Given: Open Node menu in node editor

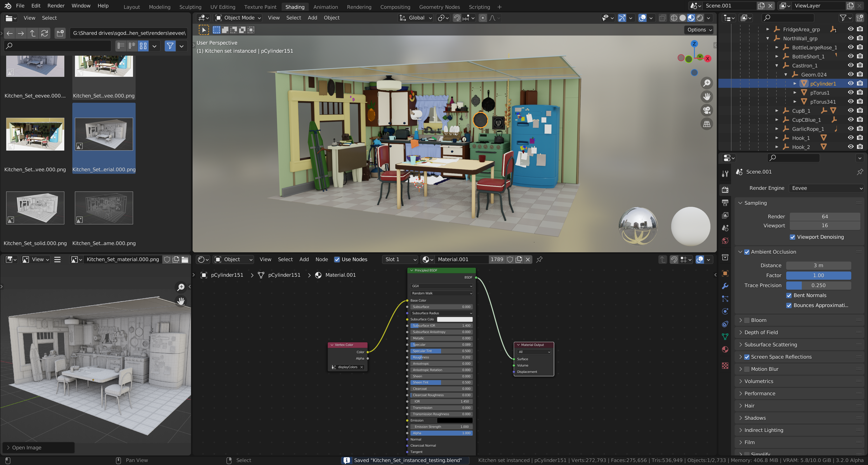Looking at the screenshot, I should (x=321, y=259).
